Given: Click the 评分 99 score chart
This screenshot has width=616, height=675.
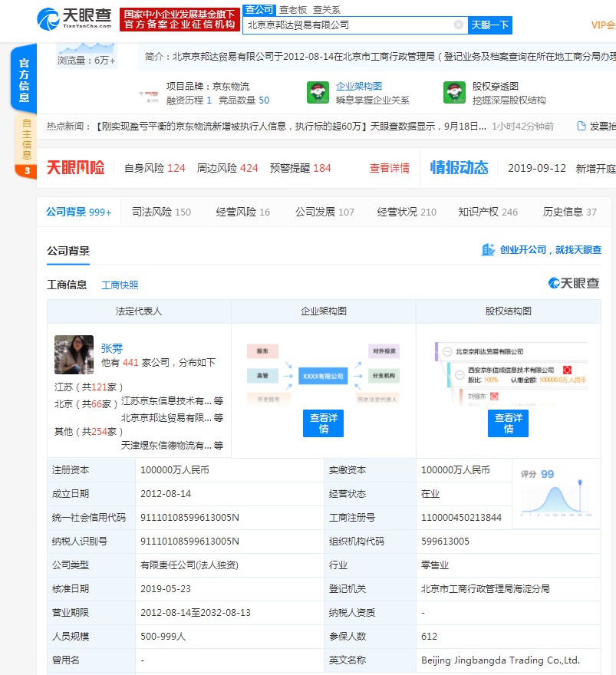Looking at the screenshot, I should point(556,494).
